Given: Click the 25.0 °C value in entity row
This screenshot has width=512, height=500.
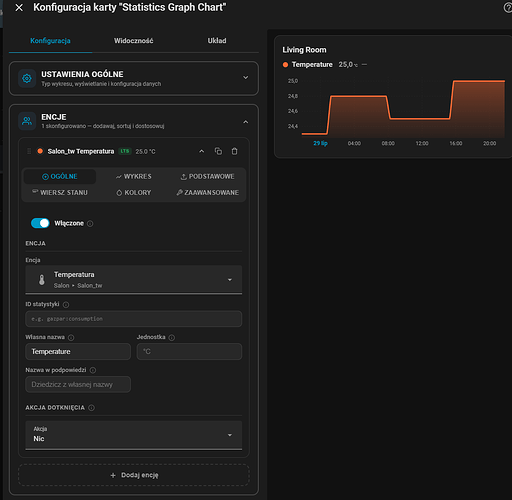Looking at the screenshot, I should click(x=145, y=152).
